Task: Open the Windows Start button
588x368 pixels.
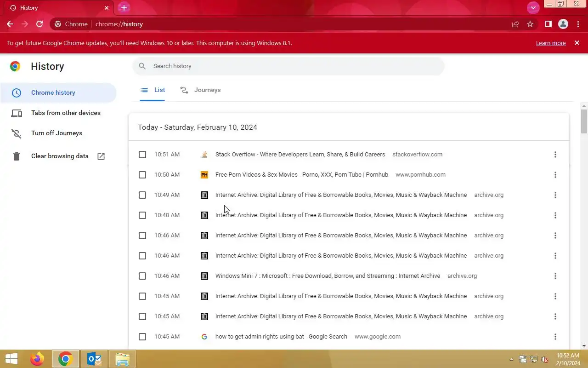Action: click(11, 359)
